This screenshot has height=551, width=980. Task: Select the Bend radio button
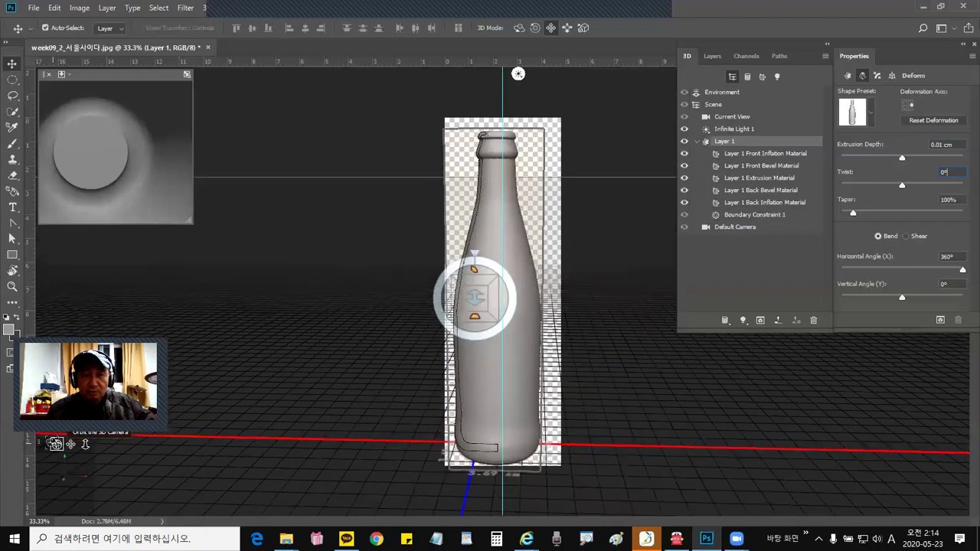[x=878, y=236]
